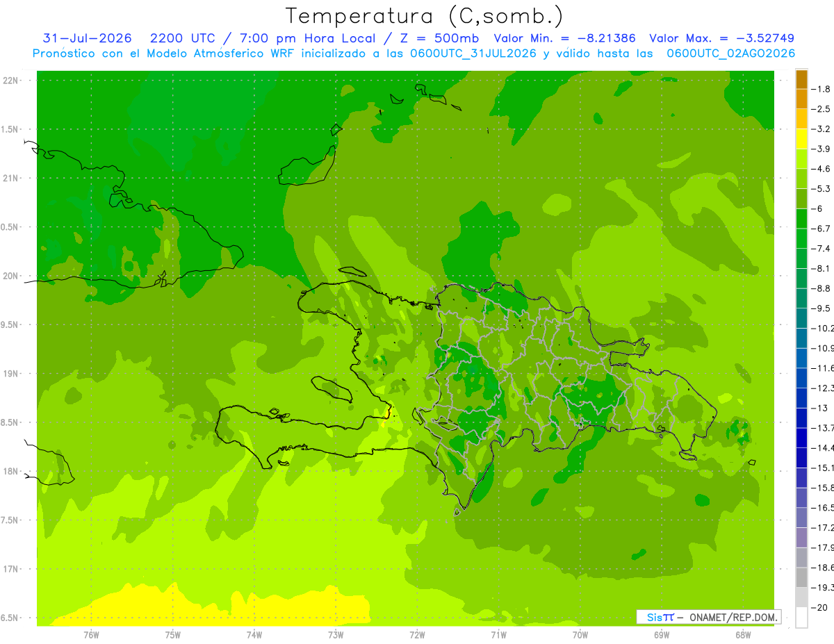Click the "-9.5" colorbar value
The image size is (834, 644).
tap(821, 308)
